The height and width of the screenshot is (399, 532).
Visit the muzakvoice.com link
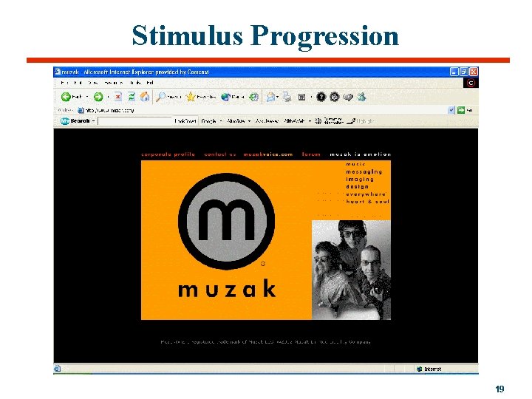(268, 154)
